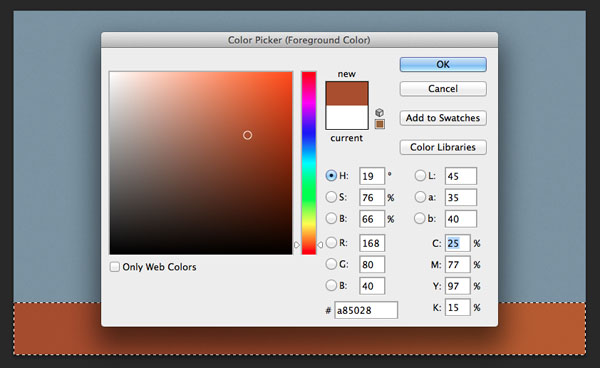The height and width of the screenshot is (368, 600).
Task: Click the hex field showing a85028
Action: [x=366, y=310]
